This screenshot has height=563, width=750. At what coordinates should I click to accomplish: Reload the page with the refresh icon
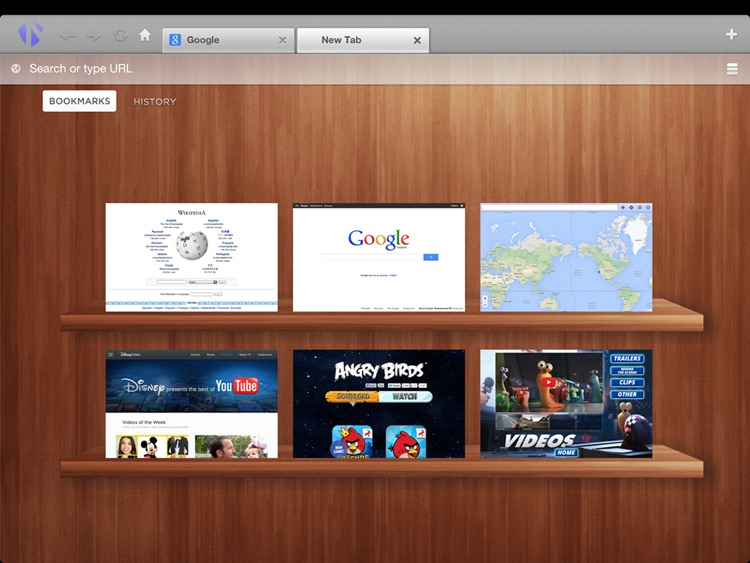(120, 36)
